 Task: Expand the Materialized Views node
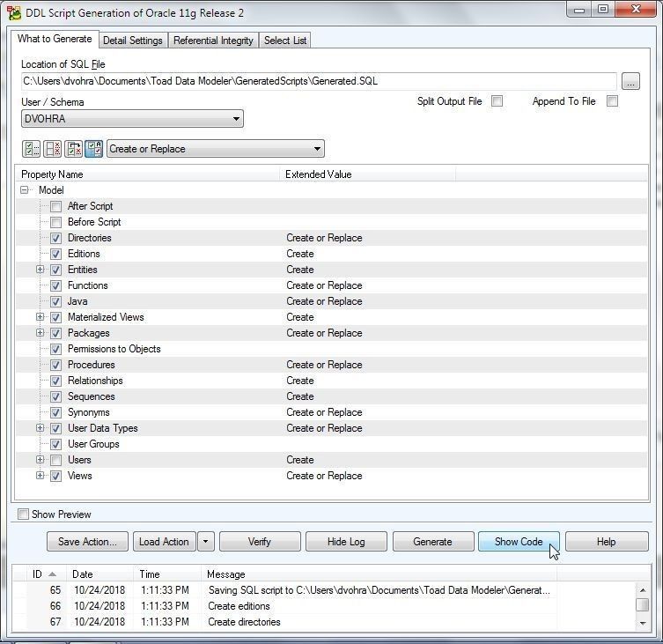coord(40,317)
